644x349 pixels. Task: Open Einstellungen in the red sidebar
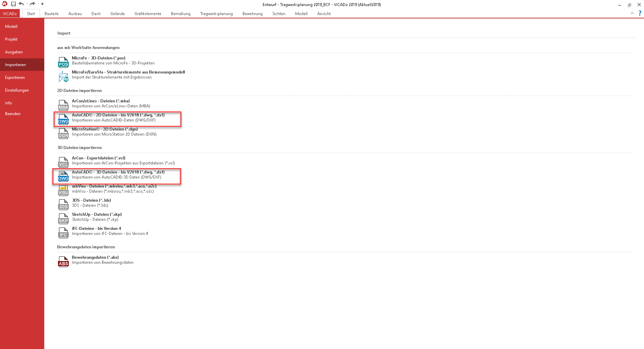pos(22,90)
